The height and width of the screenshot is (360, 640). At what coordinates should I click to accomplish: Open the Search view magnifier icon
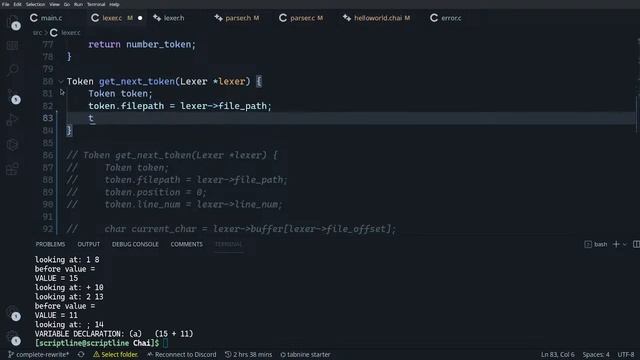(x=13, y=70)
